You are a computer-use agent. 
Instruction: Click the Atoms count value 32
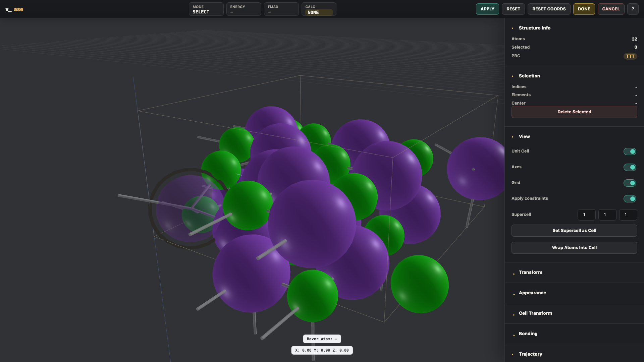(634, 39)
